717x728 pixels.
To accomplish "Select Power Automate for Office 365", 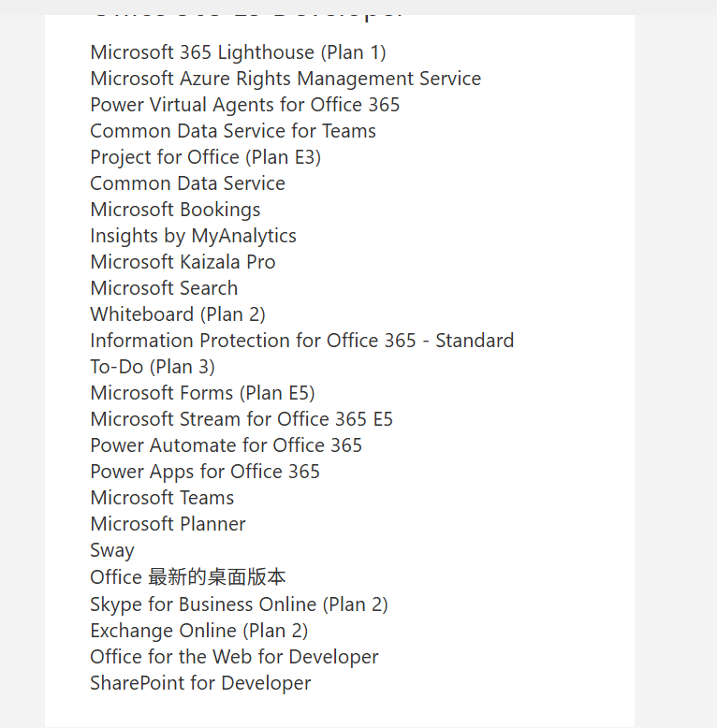I will [226, 445].
